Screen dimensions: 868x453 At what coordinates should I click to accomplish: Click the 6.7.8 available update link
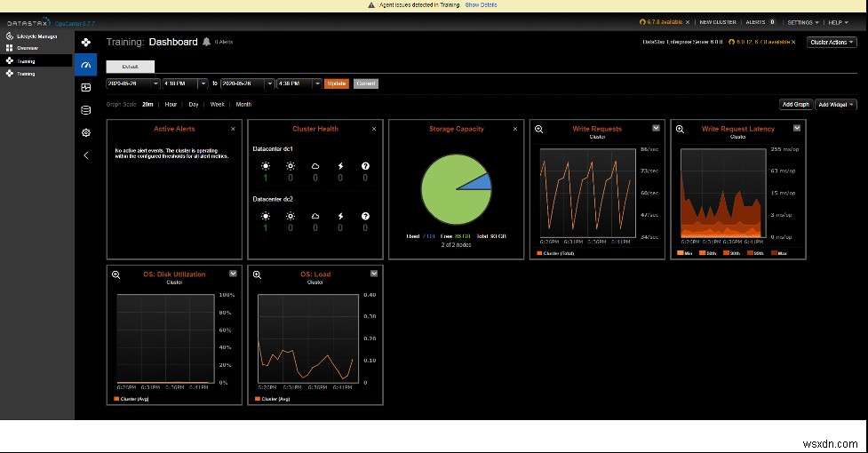661,22
